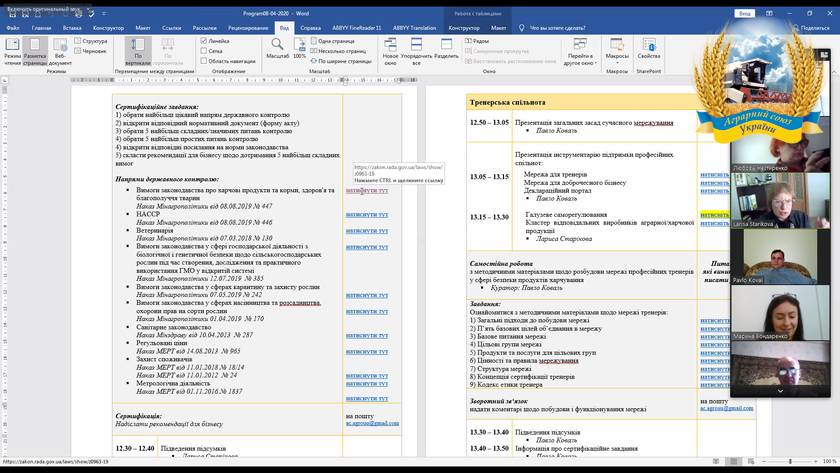Click Упорядочить все arrange windows

point(416,51)
